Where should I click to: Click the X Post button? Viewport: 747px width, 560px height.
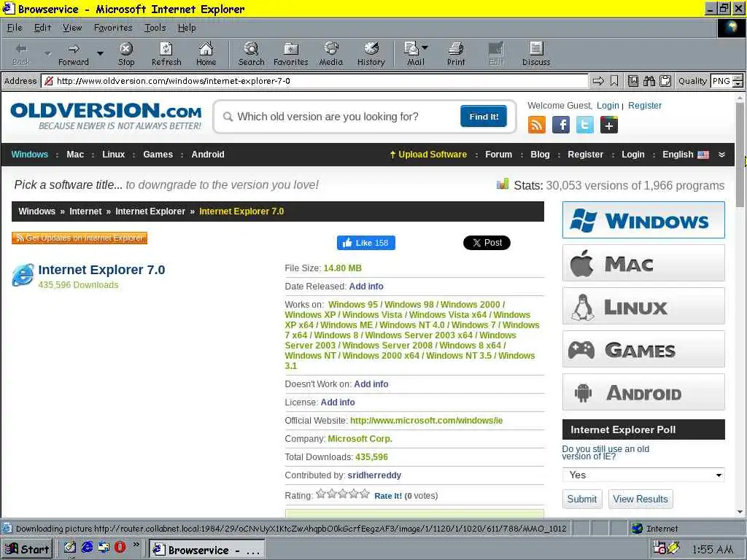(487, 243)
